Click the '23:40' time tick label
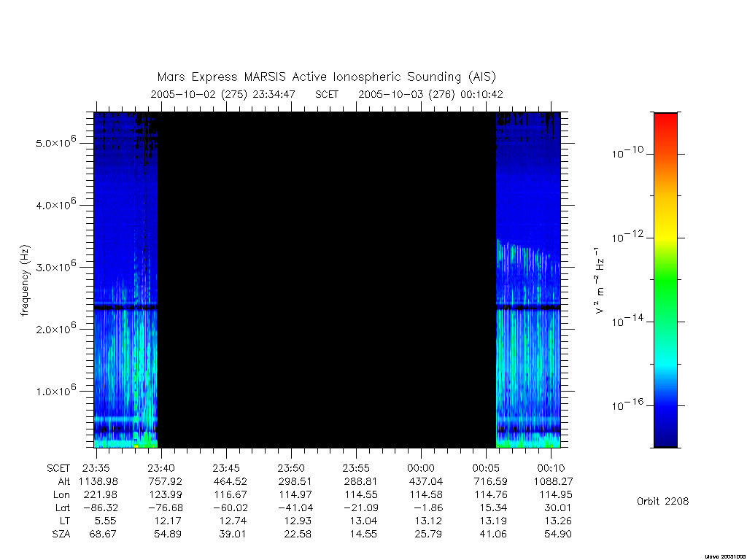 click(161, 468)
